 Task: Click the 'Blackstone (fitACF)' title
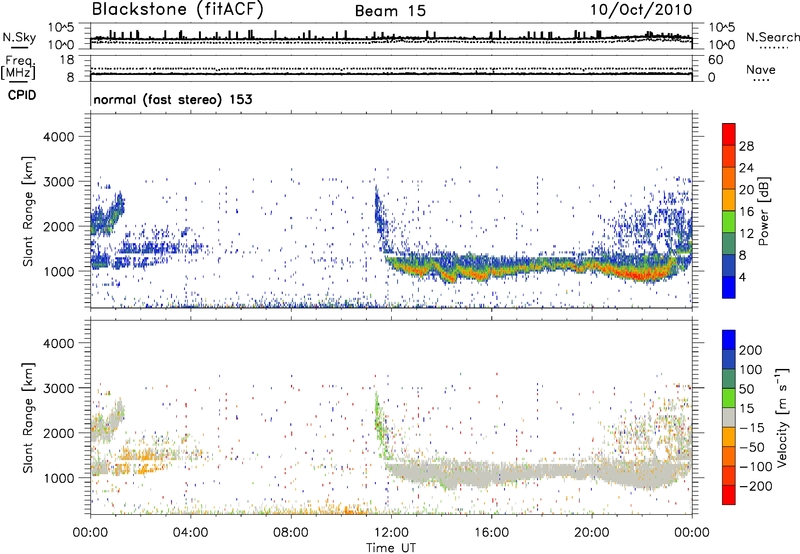178,10
